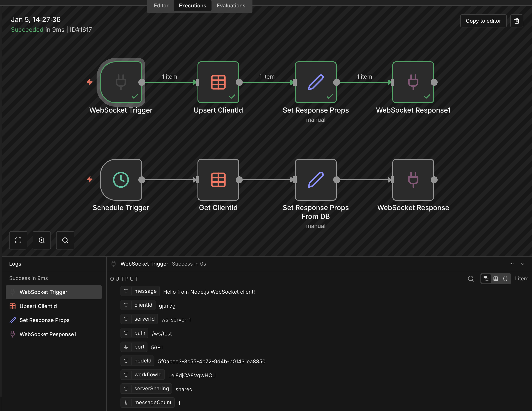Screen dimensions: 532x411
Task: Switch to the Evaluations tab
Action: pos(231,6)
